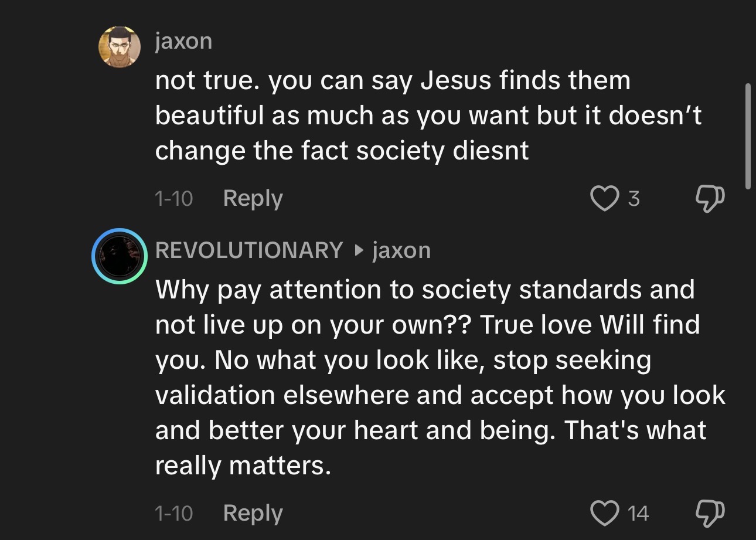Like REVOLUTIONARY's reply with the heart
This screenshot has width=756, height=540.
click(604, 514)
